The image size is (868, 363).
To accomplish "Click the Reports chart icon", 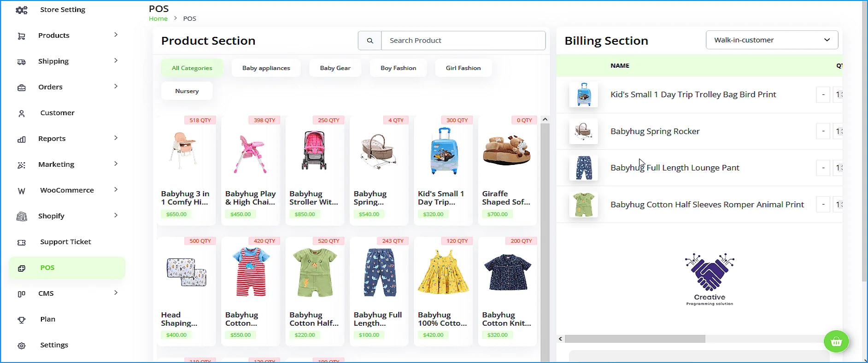I will pos(21,139).
